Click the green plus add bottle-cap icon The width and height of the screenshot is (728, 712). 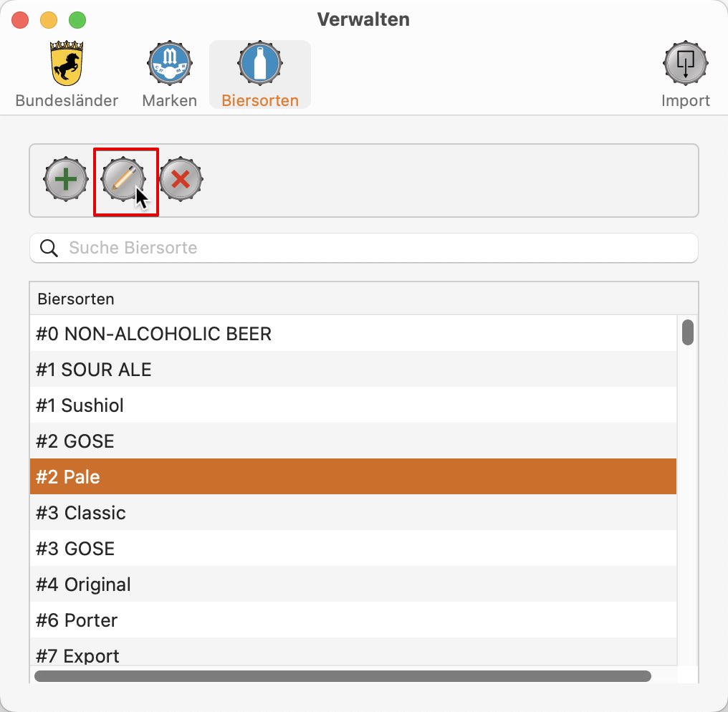[65, 179]
